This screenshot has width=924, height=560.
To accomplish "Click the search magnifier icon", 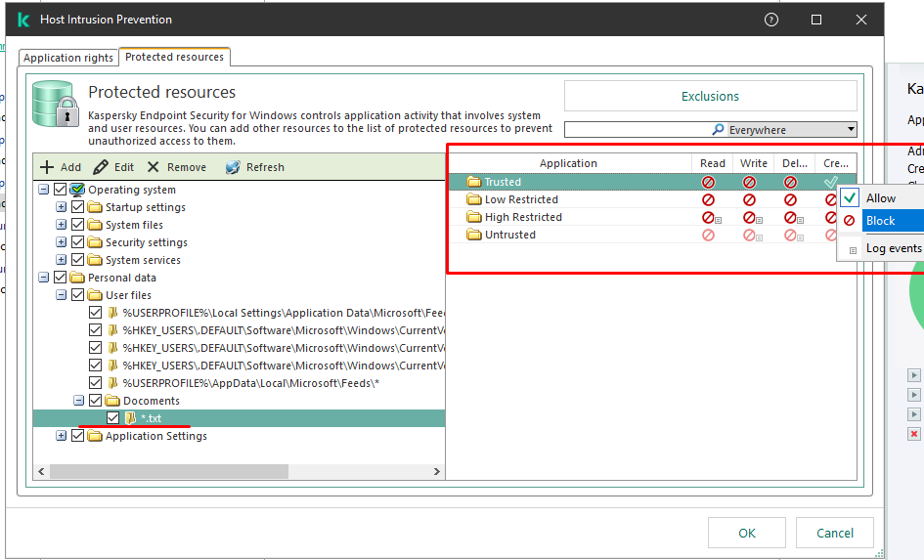I will pos(718,129).
